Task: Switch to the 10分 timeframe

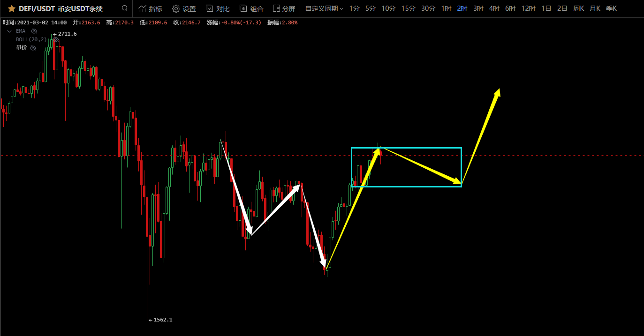Action: point(388,8)
